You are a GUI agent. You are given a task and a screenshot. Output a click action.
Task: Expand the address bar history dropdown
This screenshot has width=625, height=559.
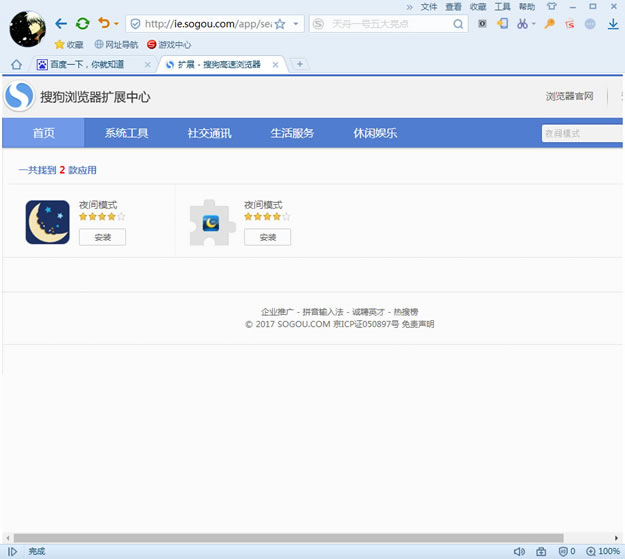(x=296, y=24)
